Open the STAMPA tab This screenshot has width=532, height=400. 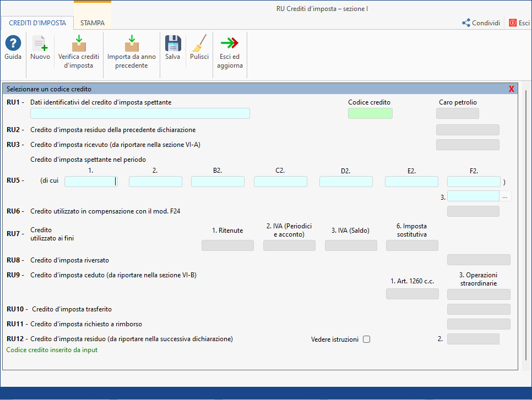pyautogui.click(x=93, y=23)
